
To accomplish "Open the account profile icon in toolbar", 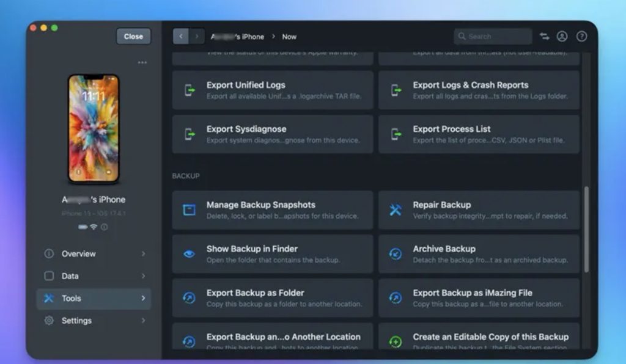I will click(562, 37).
